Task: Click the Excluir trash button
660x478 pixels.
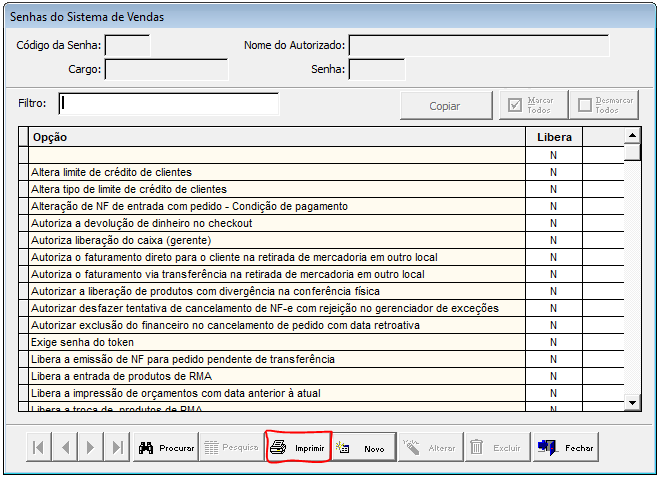Action: pos(497,448)
